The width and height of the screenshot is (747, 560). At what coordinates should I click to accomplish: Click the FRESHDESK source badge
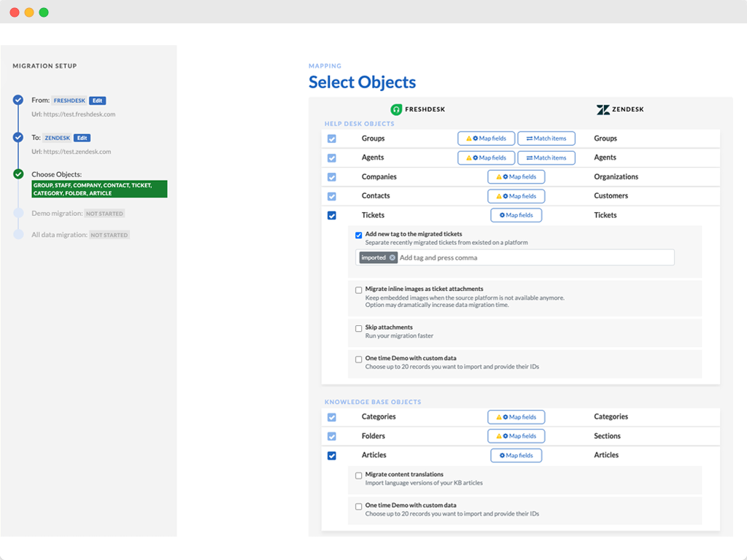coord(69,101)
